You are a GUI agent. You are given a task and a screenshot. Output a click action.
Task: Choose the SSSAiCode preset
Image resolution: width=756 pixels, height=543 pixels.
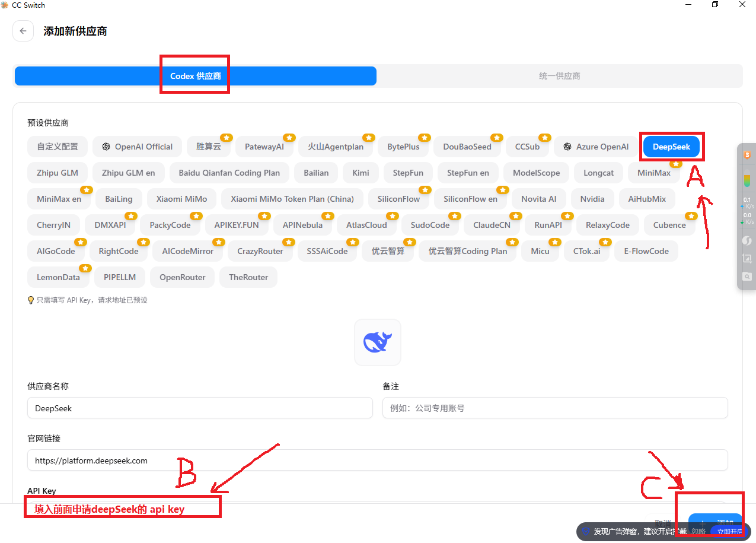click(327, 251)
